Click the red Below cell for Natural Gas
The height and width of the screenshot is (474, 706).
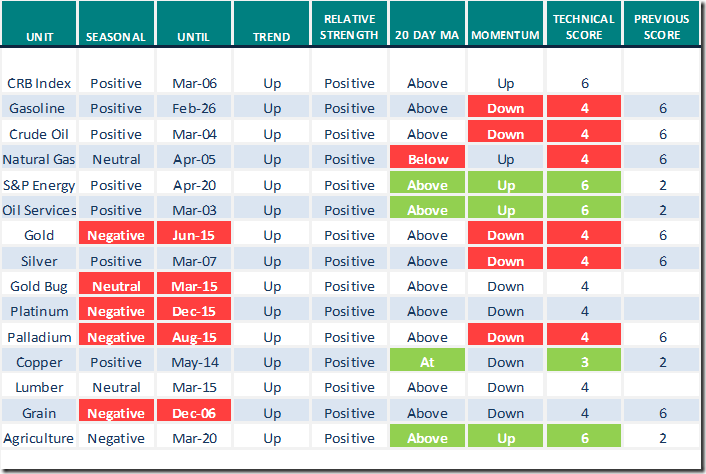click(427, 160)
